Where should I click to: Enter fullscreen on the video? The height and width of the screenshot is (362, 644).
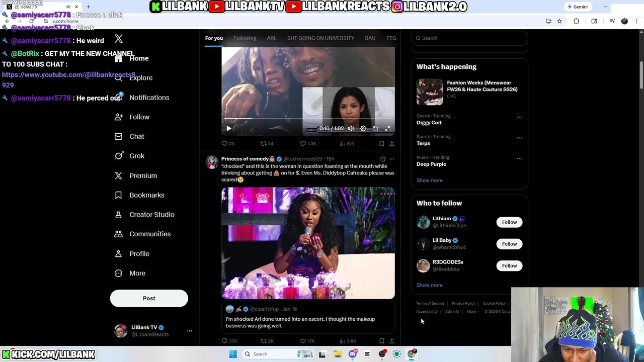387,128
